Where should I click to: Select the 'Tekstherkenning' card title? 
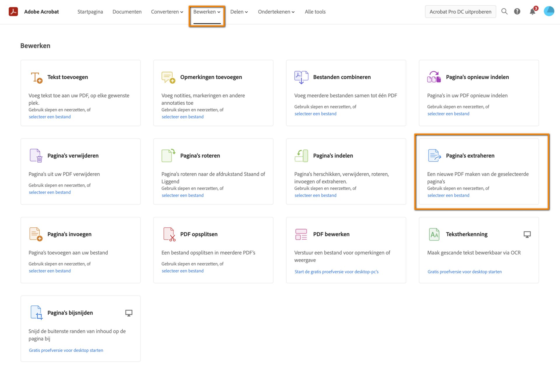pos(467,234)
